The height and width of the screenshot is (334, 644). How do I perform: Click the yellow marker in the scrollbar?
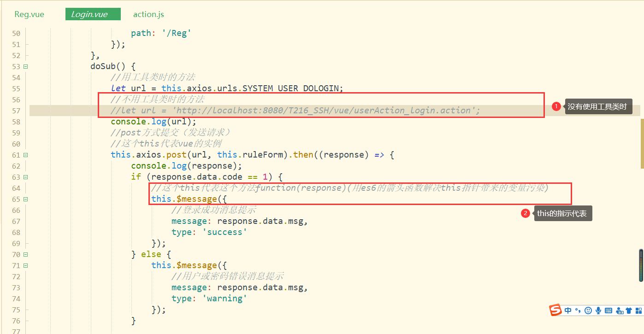(x=642, y=143)
